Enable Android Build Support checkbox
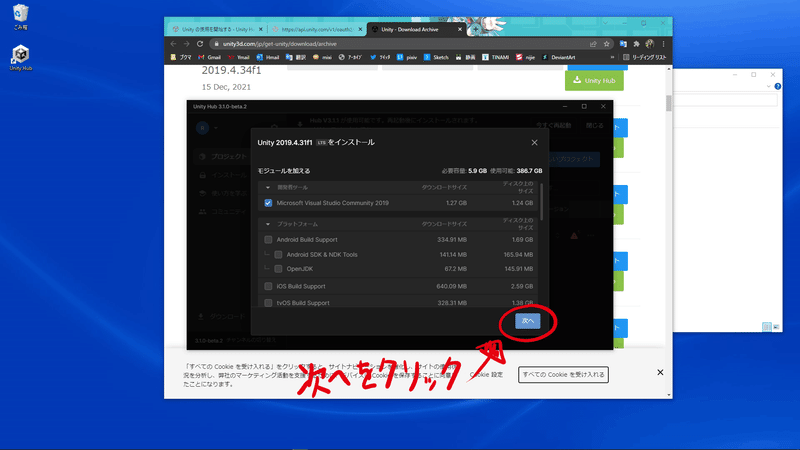The image size is (800, 450). (268, 240)
